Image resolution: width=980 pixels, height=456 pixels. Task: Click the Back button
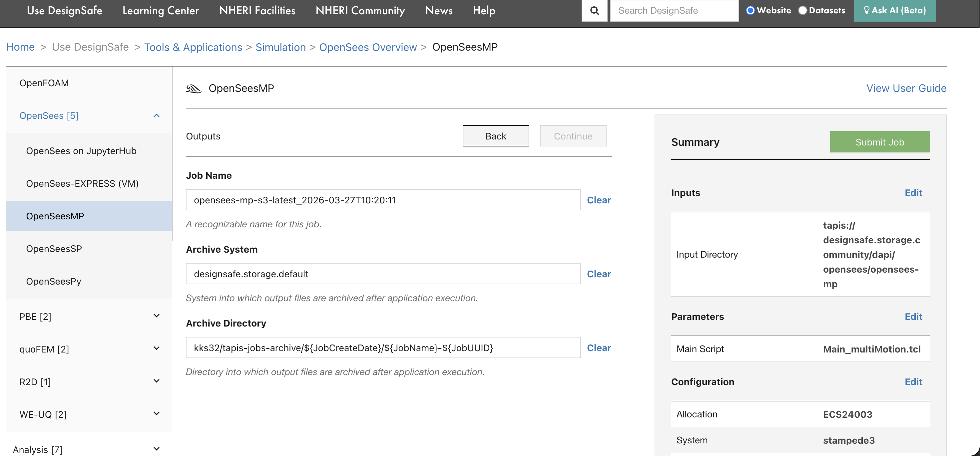coord(496,136)
